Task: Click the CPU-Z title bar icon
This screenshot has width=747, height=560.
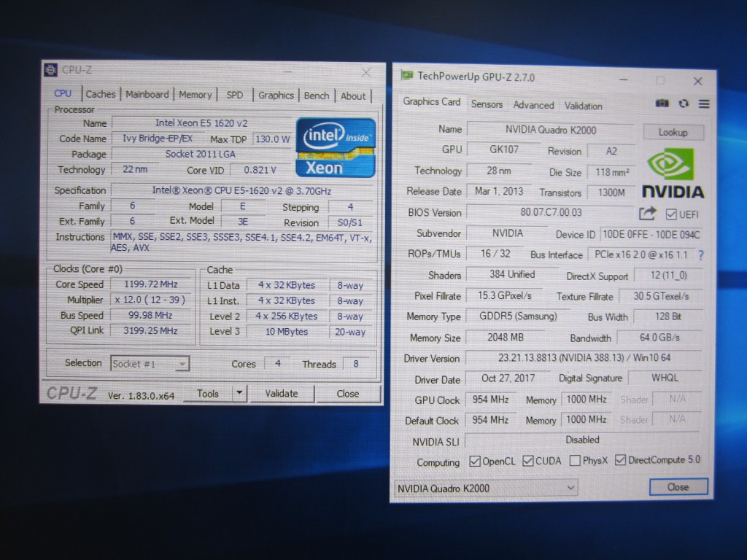Action: 51,70
